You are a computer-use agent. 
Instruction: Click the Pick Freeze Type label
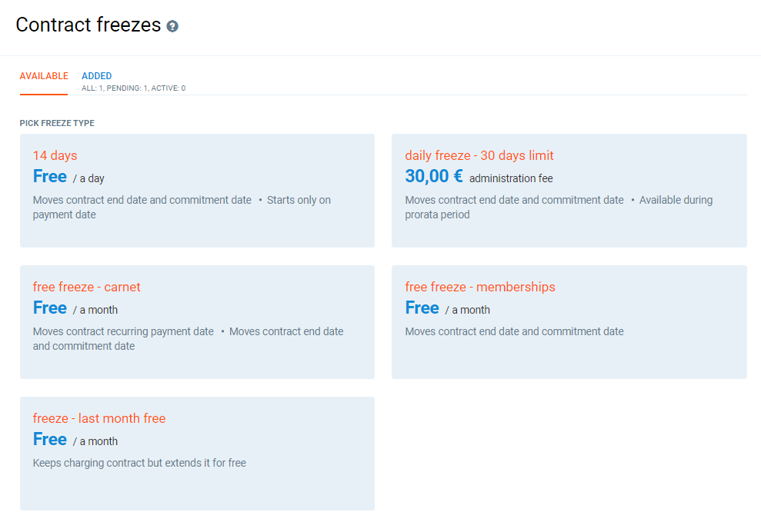(x=57, y=123)
